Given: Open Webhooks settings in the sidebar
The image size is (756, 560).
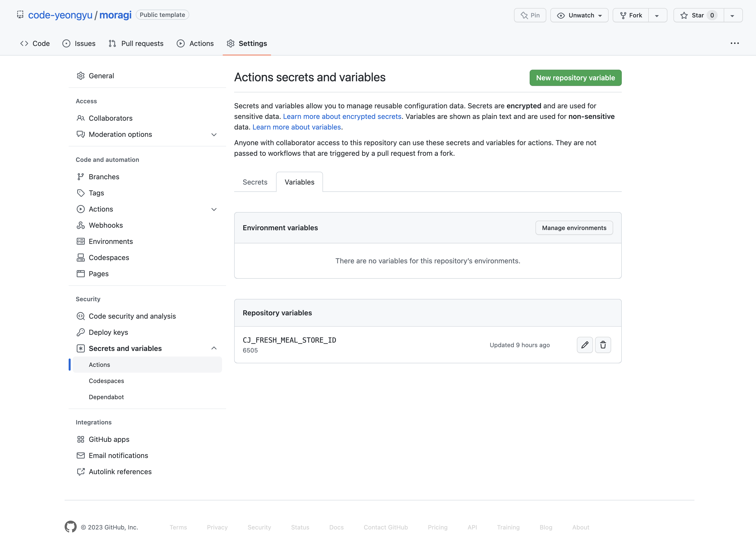Looking at the screenshot, I should tap(106, 225).
